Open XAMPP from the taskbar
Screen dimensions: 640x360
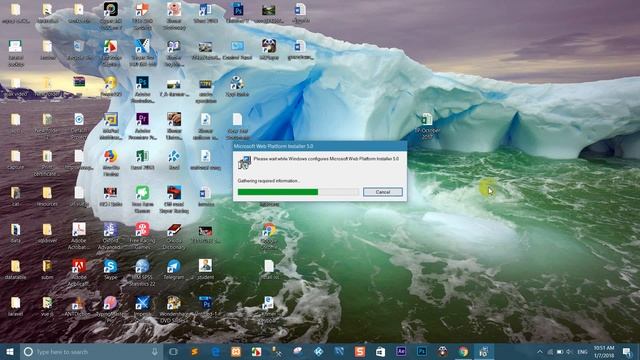pyautogui.click(x=236, y=351)
